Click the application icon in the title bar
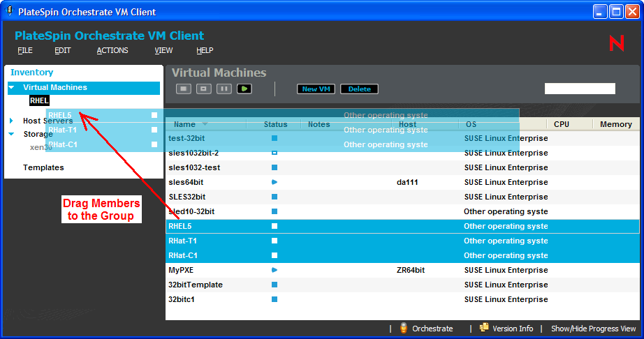The width and height of the screenshot is (644, 339). pos(9,11)
